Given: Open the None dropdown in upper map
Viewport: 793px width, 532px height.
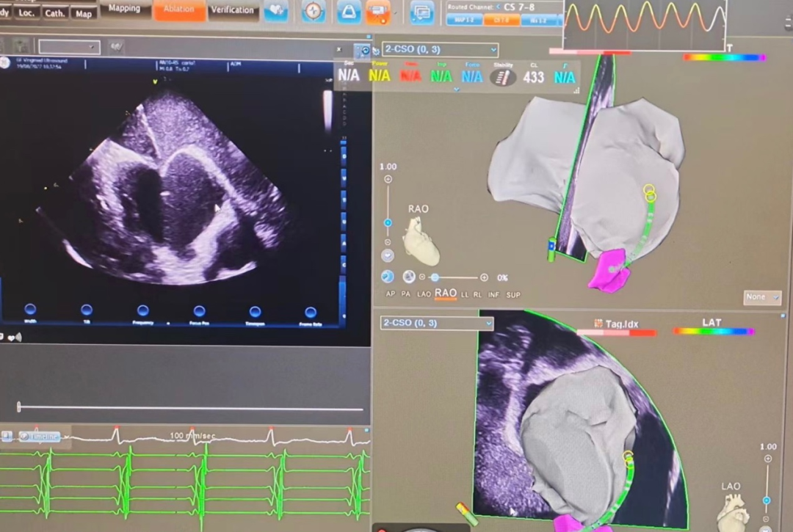Looking at the screenshot, I should coord(762,297).
